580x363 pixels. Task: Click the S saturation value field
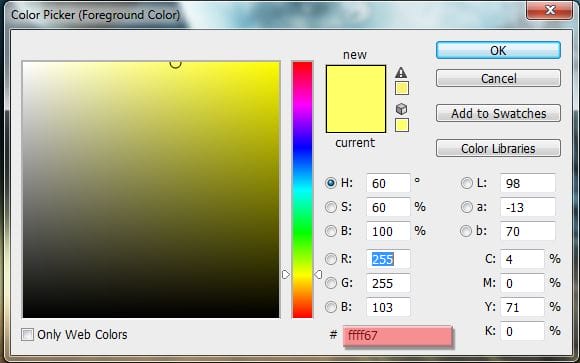coord(388,207)
